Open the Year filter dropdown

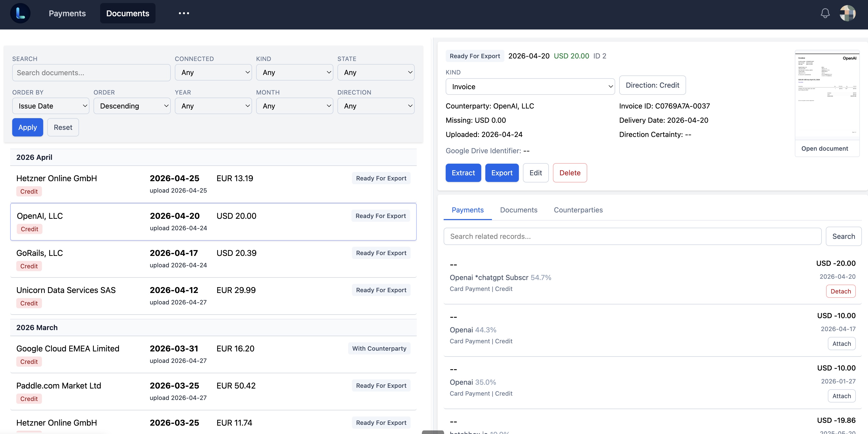(213, 106)
